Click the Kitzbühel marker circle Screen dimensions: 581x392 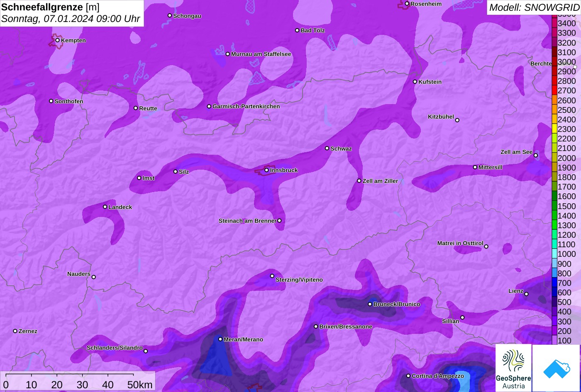coord(457,120)
